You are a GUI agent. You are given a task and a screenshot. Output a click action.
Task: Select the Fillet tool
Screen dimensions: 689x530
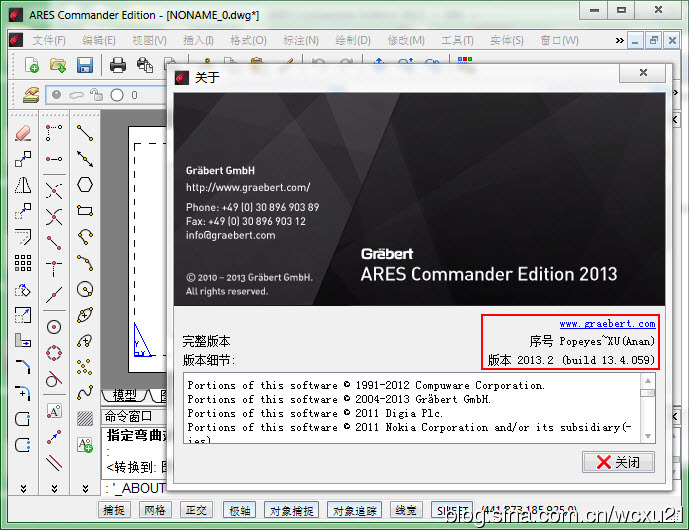point(23,393)
